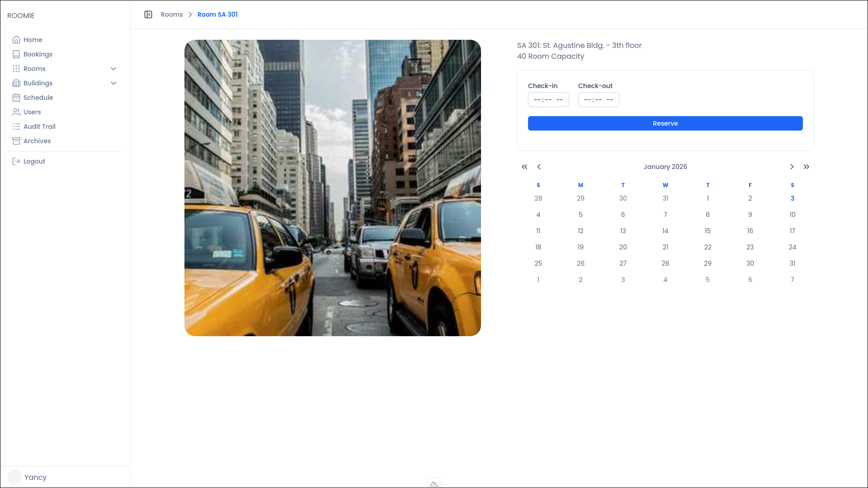Image resolution: width=868 pixels, height=488 pixels.
Task: Click the Logout icon
Action: 16,161
